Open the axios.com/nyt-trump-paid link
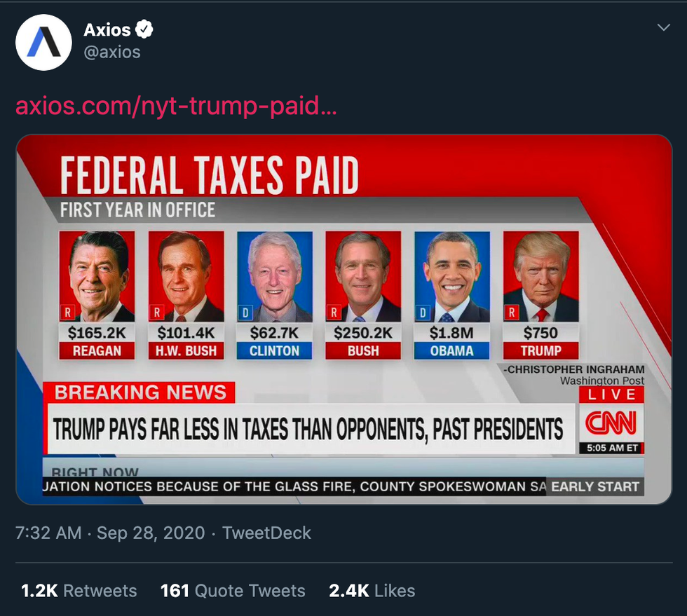 coord(176,107)
